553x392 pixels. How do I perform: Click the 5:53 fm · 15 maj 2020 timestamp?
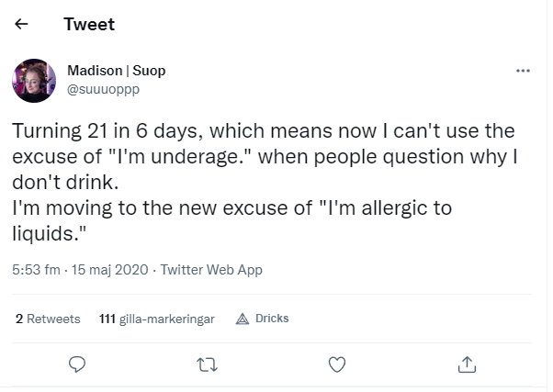(x=80, y=270)
